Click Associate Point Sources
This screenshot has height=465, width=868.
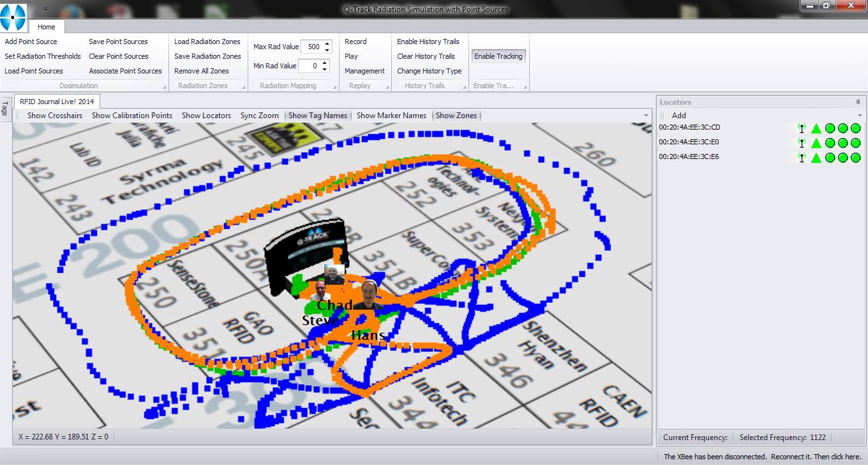click(x=126, y=71)
